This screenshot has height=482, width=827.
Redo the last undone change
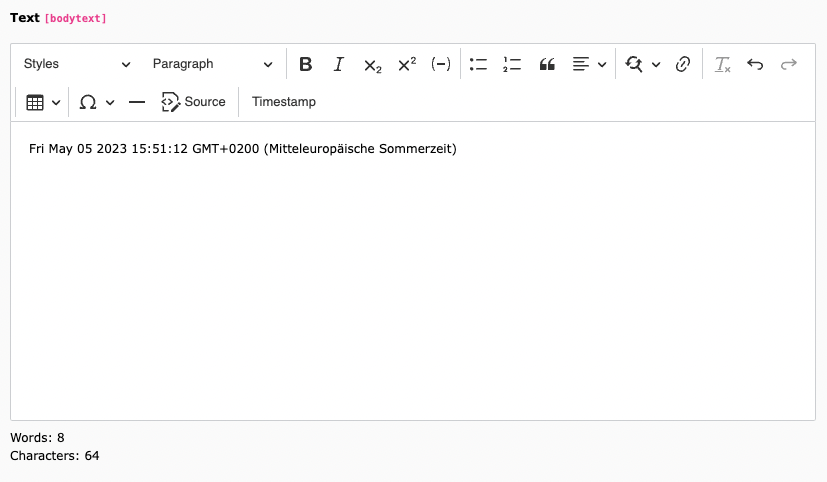coord(789,64)
